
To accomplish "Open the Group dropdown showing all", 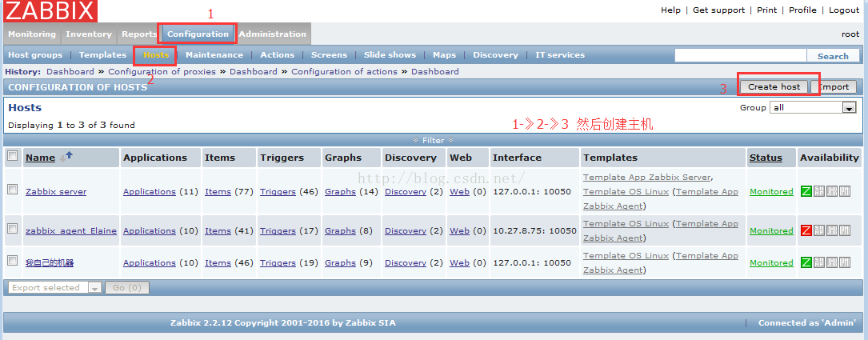I will (x=813, y=107).
